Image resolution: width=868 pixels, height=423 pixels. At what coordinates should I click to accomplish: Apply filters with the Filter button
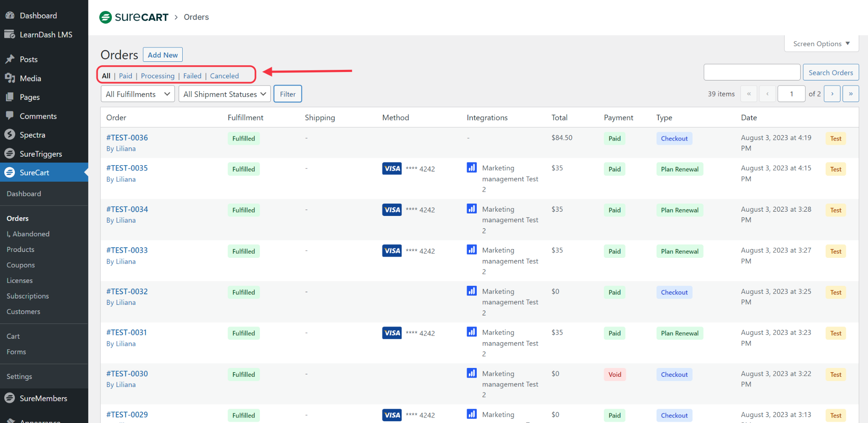[287, 94]
